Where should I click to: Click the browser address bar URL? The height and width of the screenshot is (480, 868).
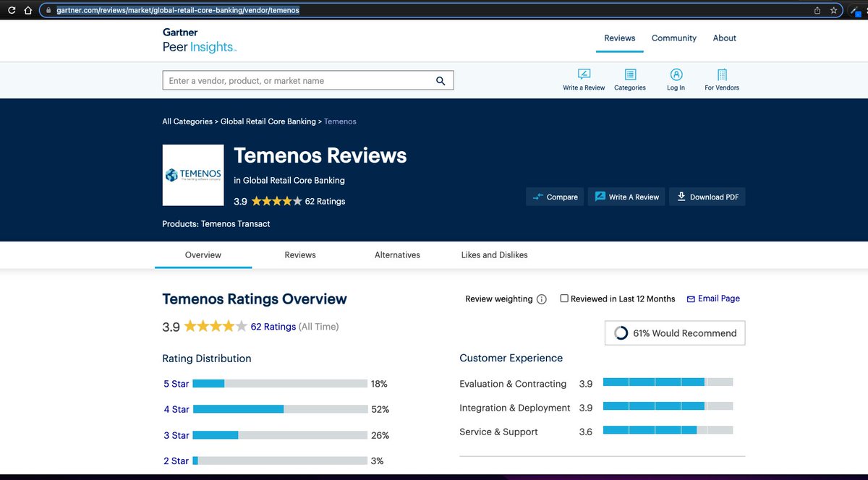tap(178, 10)
